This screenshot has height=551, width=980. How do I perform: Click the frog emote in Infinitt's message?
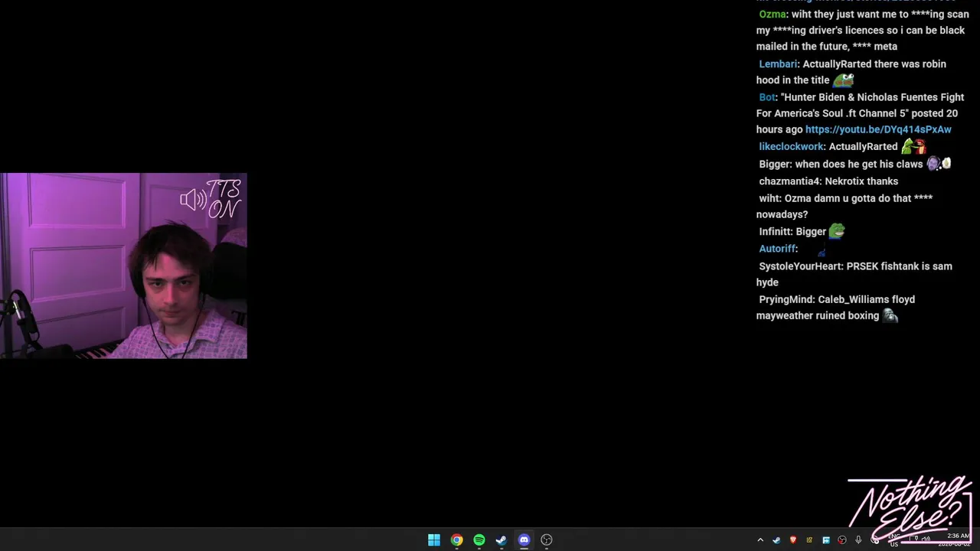coord(837,230)
